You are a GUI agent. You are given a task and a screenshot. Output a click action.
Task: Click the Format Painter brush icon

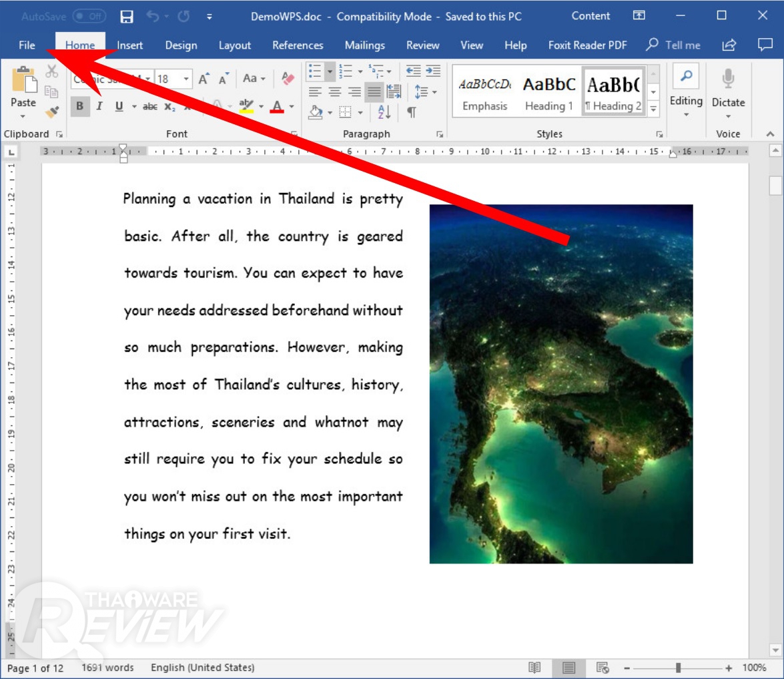coord(52,111)
